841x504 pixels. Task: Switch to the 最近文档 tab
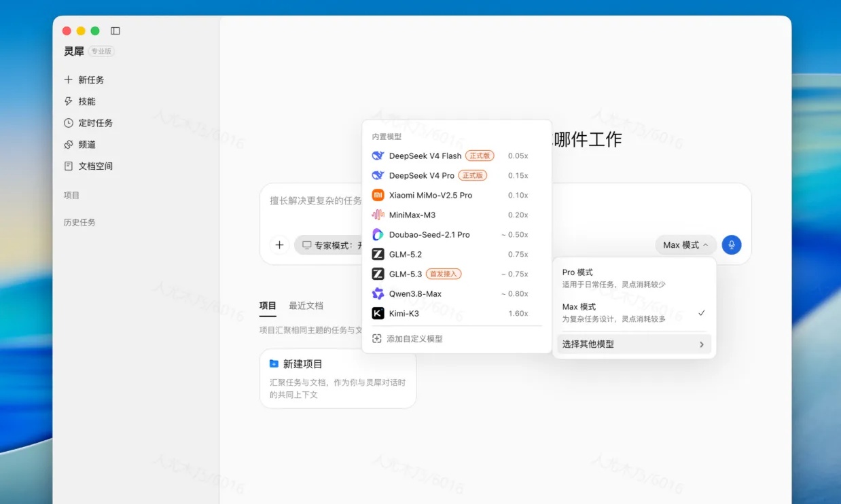click(x=306, y=306)
